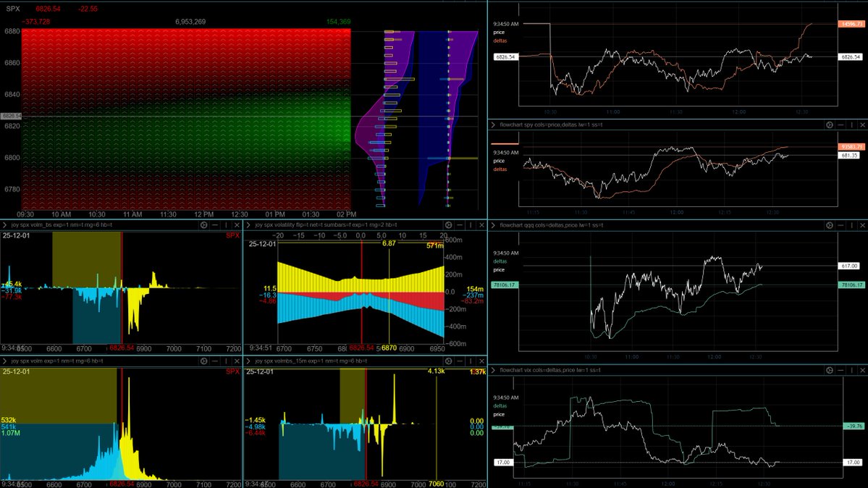Close the volmbs_15m panel
The image size is (868, 488).
pyautogui.click(x=481, y=361)
